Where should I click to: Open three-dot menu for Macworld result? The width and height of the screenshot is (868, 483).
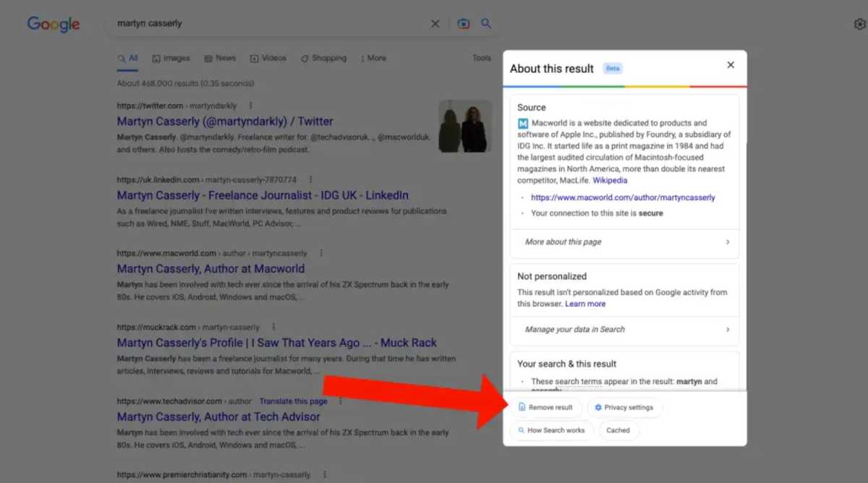tap(321, 253)
